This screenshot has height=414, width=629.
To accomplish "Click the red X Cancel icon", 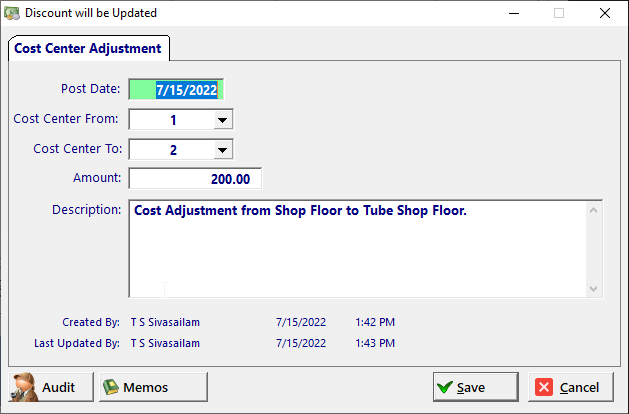I will [x=544, y=387].
